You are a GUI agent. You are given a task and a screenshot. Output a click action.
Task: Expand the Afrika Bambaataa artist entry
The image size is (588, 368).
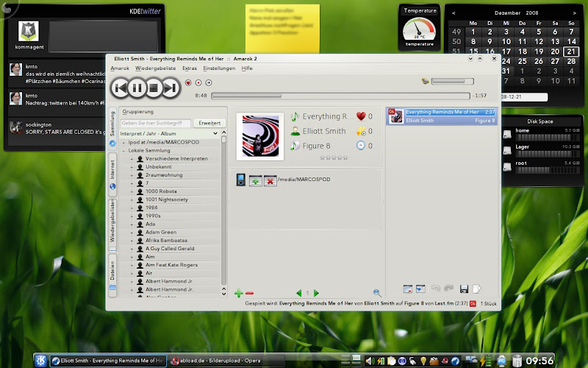132,241
